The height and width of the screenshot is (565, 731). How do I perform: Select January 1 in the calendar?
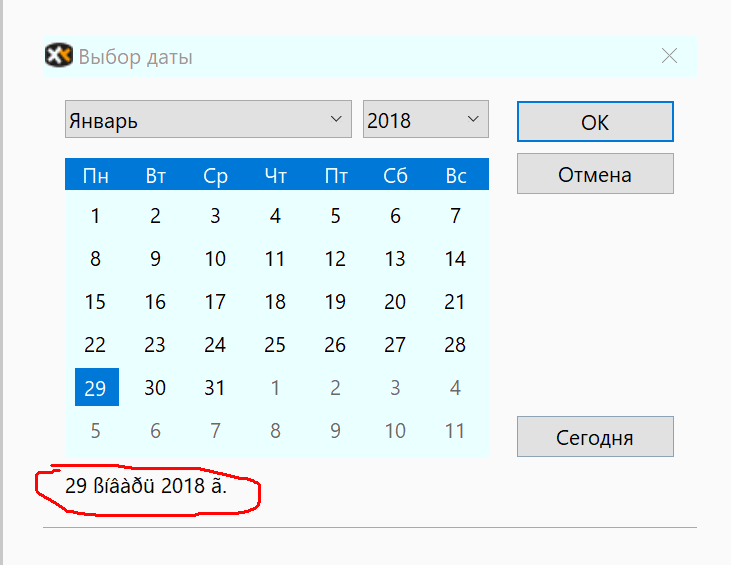coord(95,215)
